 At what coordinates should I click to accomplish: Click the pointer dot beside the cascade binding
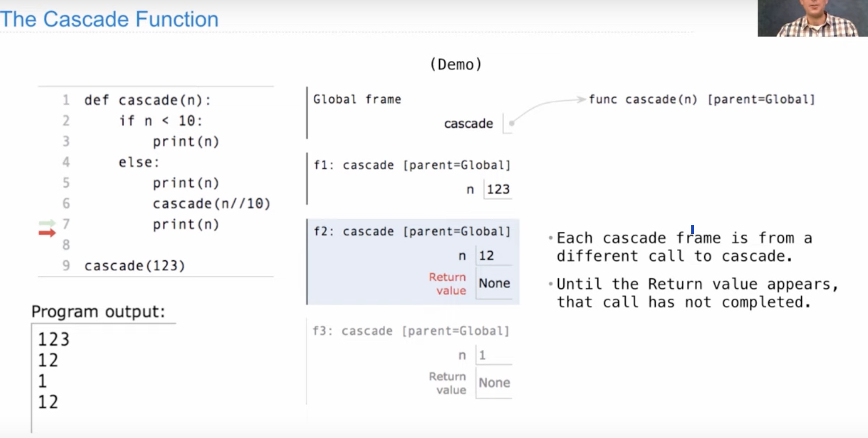[512, 123]
